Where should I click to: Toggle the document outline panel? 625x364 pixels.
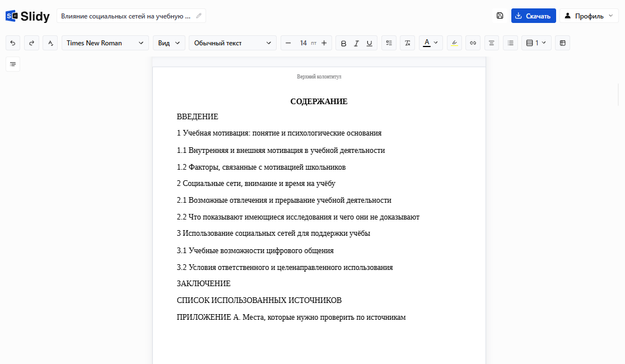click(x=13, y=64)
